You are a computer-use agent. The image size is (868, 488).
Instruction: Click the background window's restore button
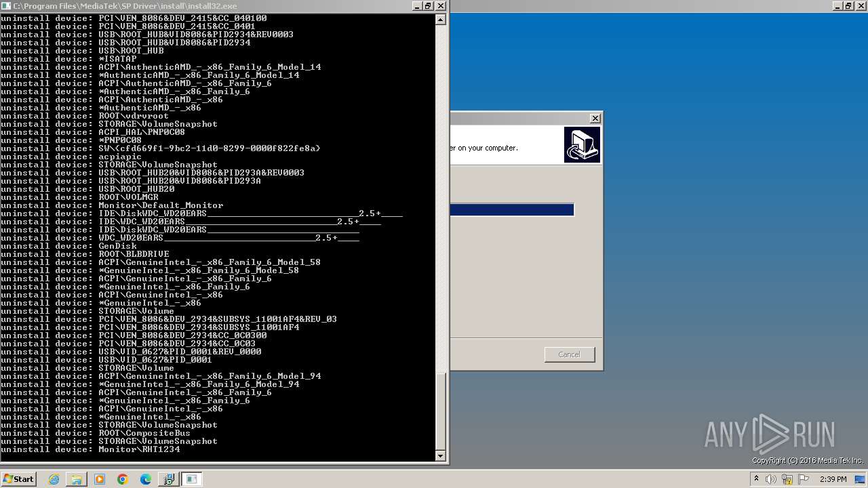tap(848, 5)
